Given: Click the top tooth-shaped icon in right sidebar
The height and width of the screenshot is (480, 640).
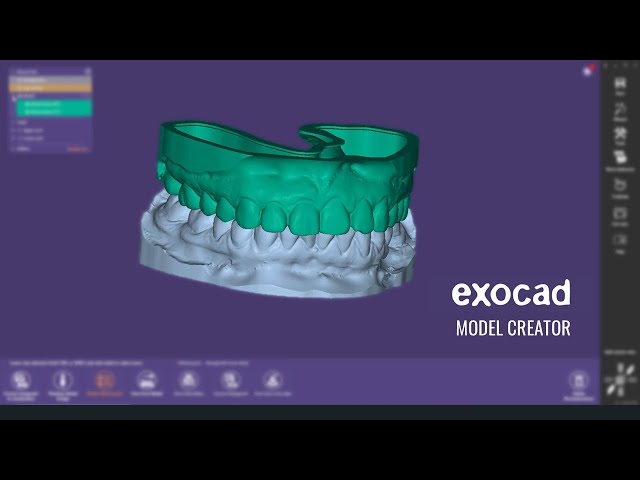Looking at the screenshot, I should coord(620,83).
